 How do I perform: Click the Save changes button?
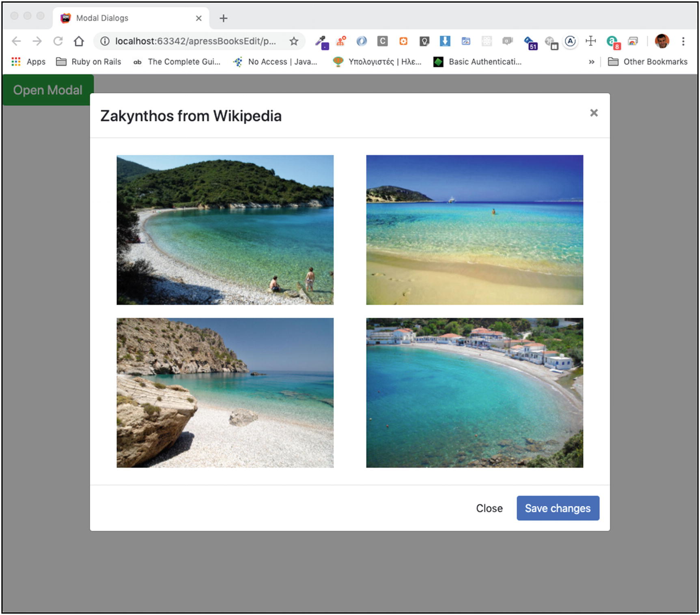tap(558, 508)
